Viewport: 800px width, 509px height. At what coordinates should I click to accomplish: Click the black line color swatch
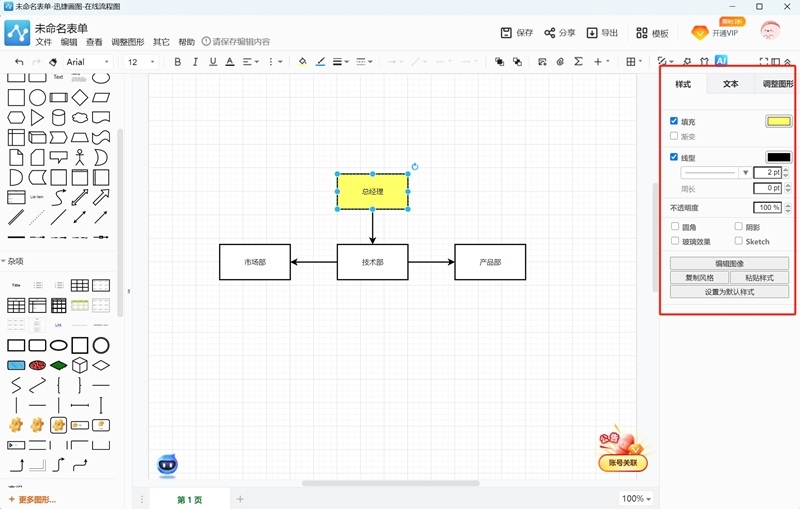pyautogui.click(x=779, y=157)
